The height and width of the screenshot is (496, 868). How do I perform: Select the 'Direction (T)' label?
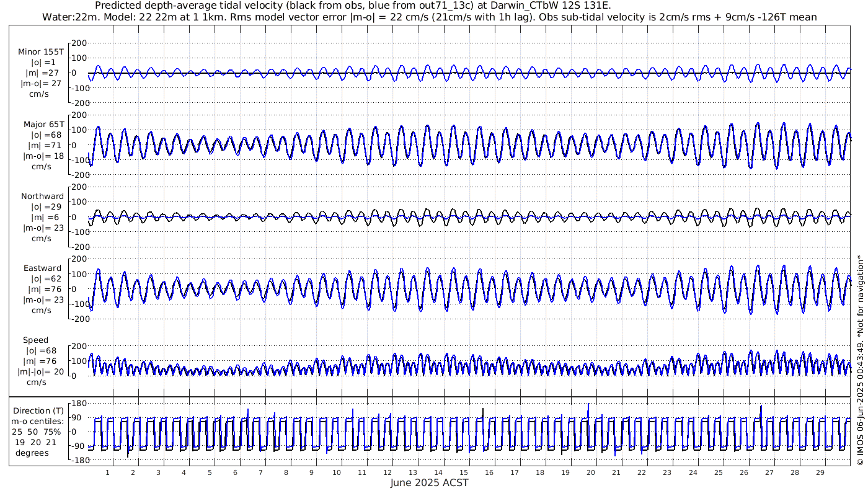click(38, 411)
